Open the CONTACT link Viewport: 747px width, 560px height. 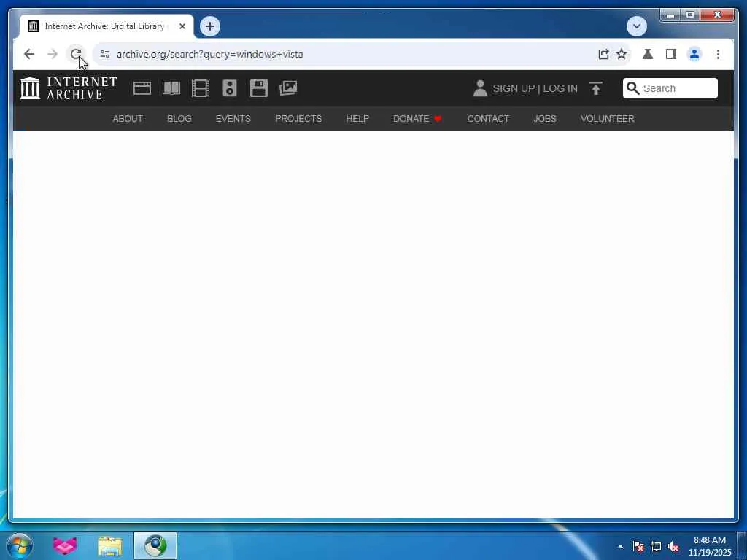(488, 119)
